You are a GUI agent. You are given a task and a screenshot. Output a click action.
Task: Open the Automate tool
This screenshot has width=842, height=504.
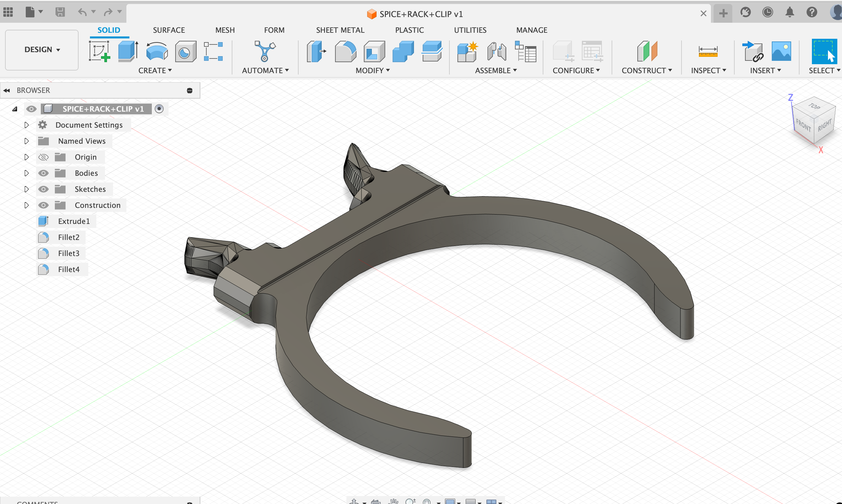click(266, 51)
